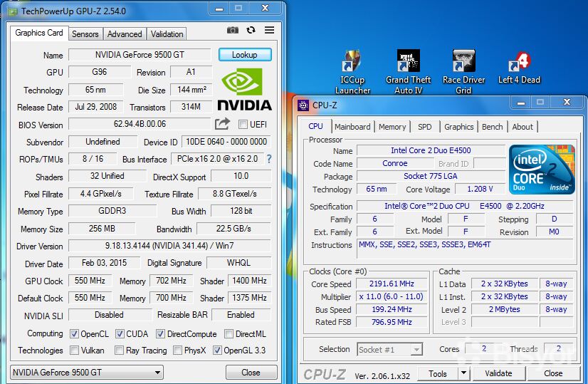The height and width of the screenshot is (384, 588).
Task: Click the Multiplier value x 11.0
Action: (x=392, y=296)
